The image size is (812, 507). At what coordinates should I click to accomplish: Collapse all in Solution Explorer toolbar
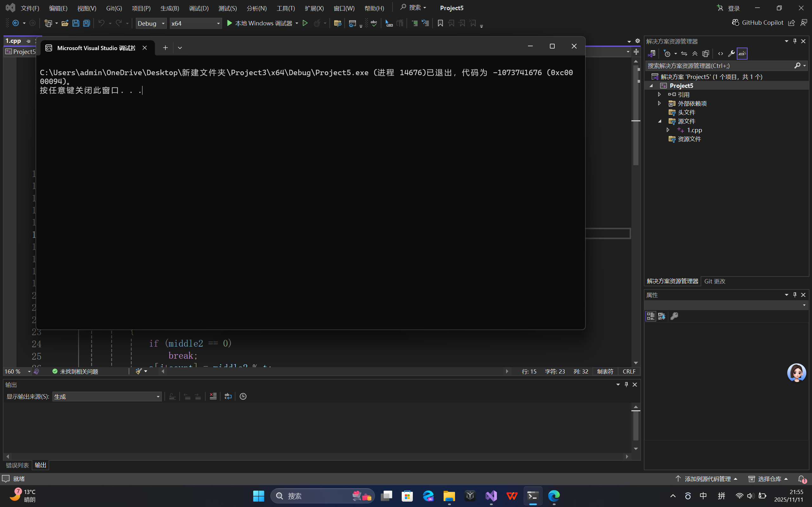click(695, 54)
